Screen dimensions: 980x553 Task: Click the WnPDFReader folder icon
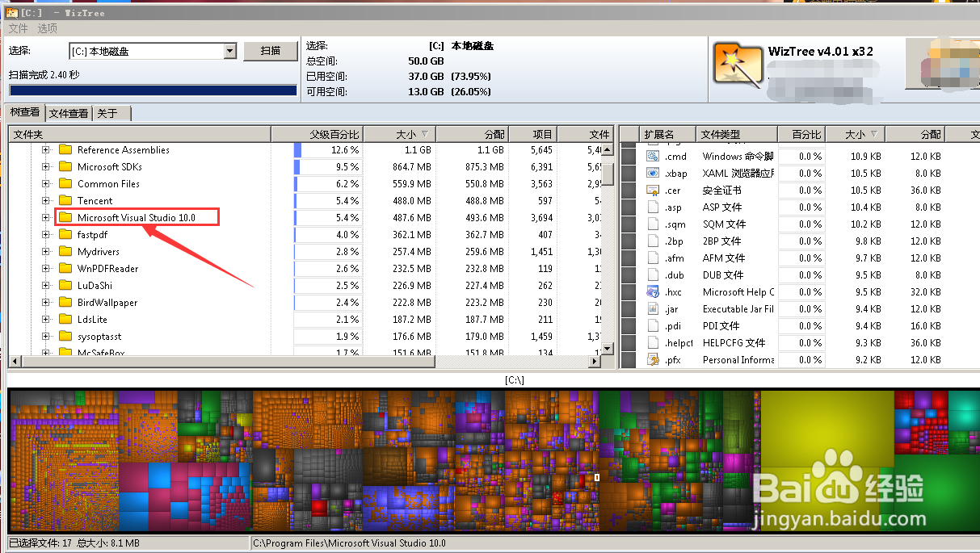pyautogui.click(x=65, y=268)
